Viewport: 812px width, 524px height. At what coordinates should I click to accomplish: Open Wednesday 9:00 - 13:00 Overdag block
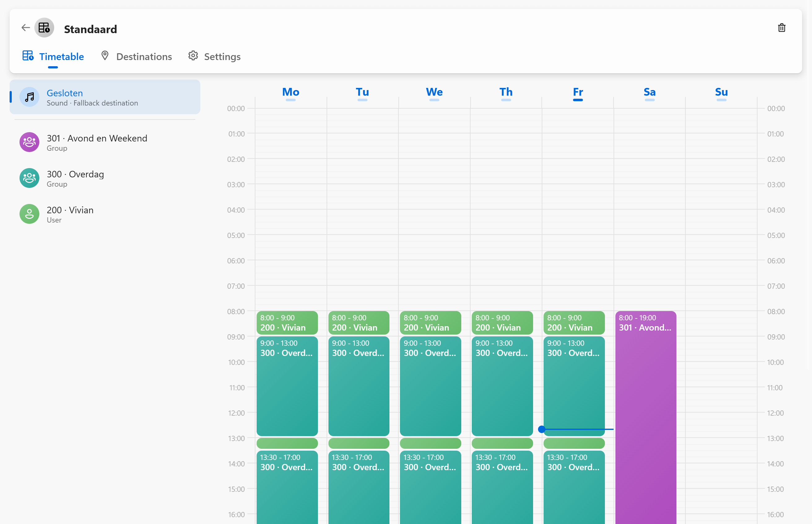pyautogui.click(x=431, y=386)
